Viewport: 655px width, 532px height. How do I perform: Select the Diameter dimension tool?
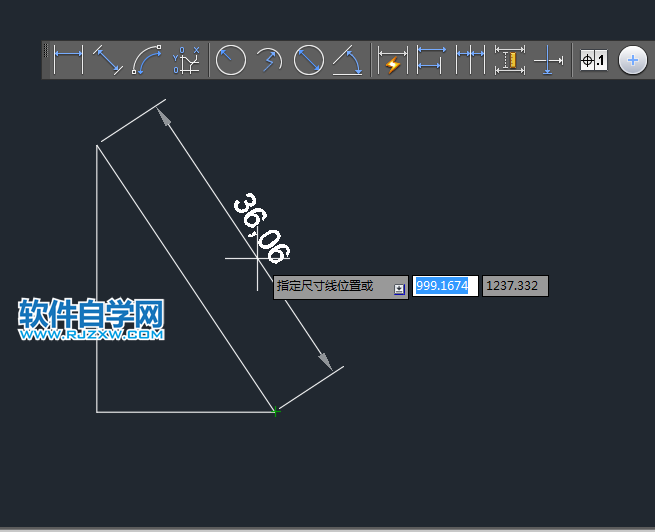pyautogui.click(x=309, y=60)
